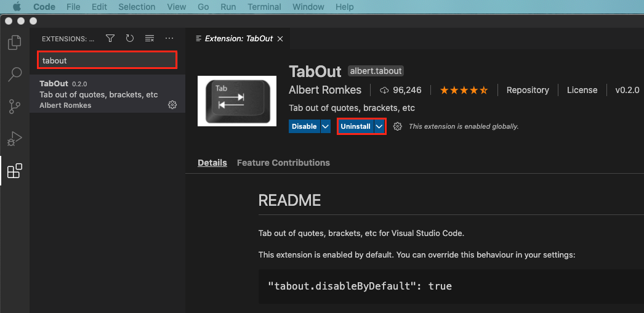
Task: Open the License link
Action: tap(582, 90)
